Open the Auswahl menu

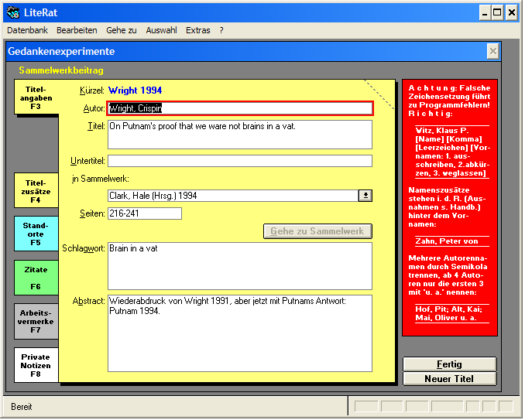click(x=161, y=30)
